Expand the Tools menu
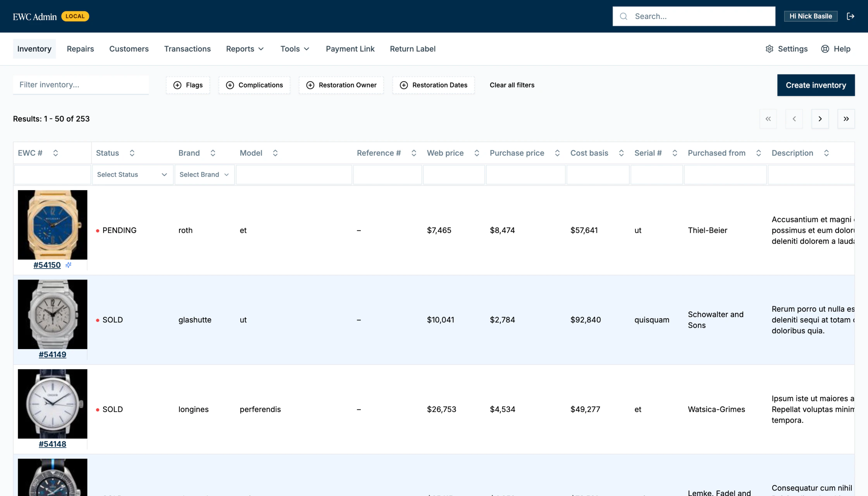The height and width of the screenshot is (496, 868). point(295,49)
